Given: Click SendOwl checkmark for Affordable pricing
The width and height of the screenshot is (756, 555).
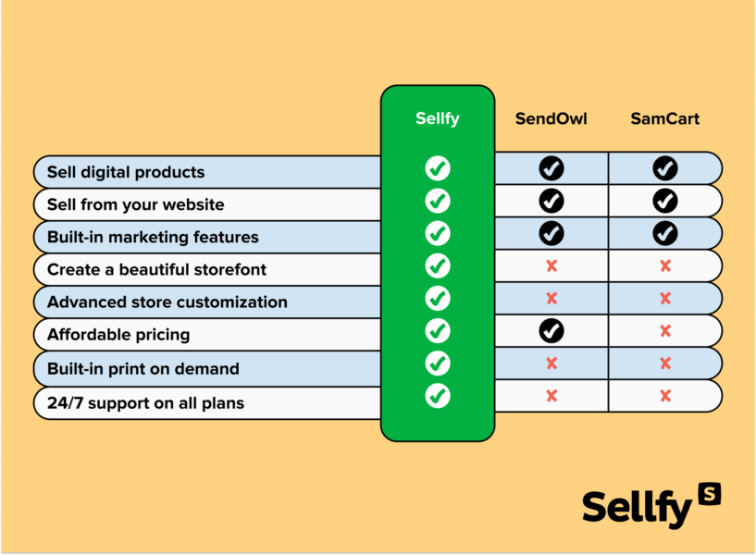Looking at the screenshot, I should [552, 331].
